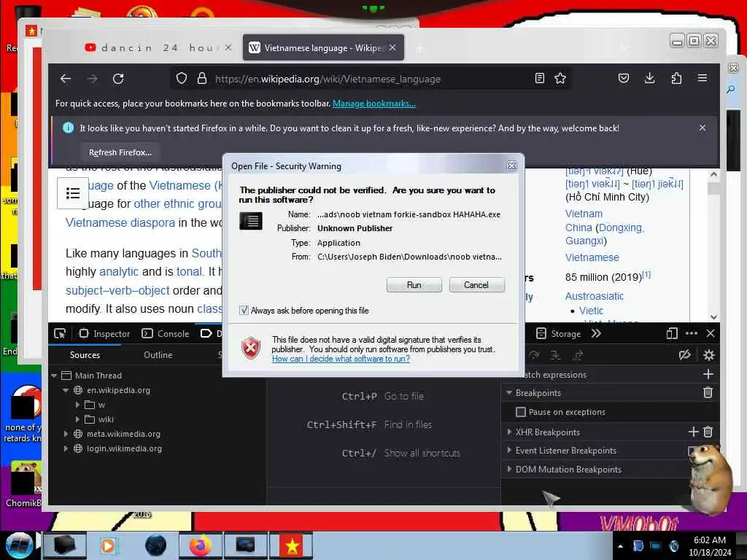
Task: Add an XHR breakpoint with plus icon
Action: click(x=693, y=432)
